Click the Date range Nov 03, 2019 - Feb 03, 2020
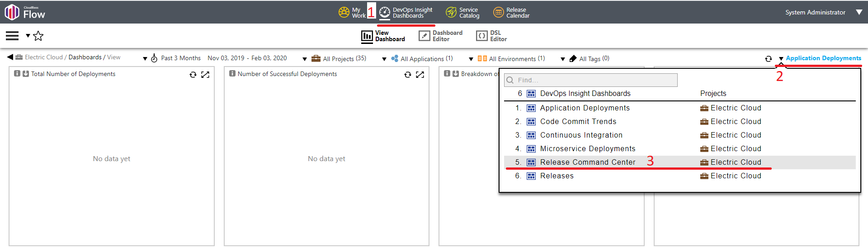Screen dimensions: 868x248 point(247,58)
